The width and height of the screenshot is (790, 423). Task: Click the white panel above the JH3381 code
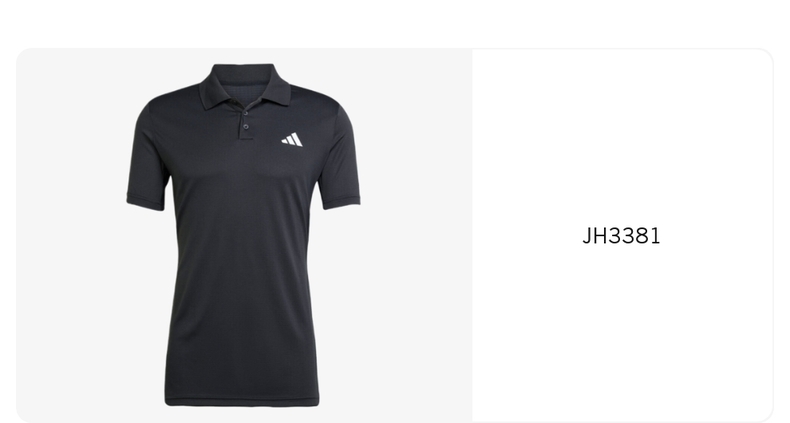(x=622, y=136)
